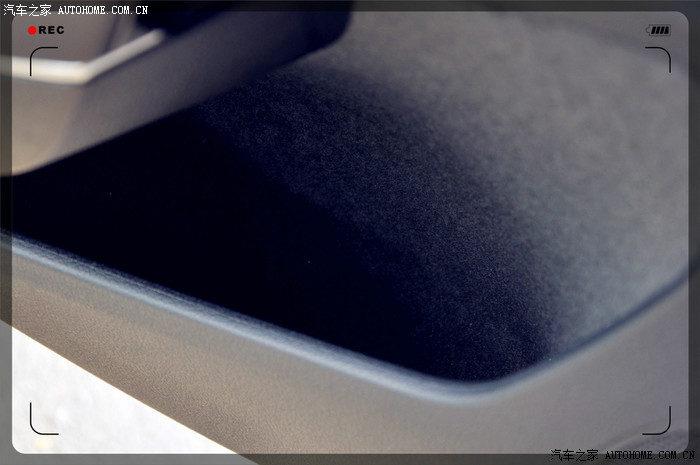Select the bottom-right viewfinder corner bracket
Screen dimensions: 700x465
(657, 421)
